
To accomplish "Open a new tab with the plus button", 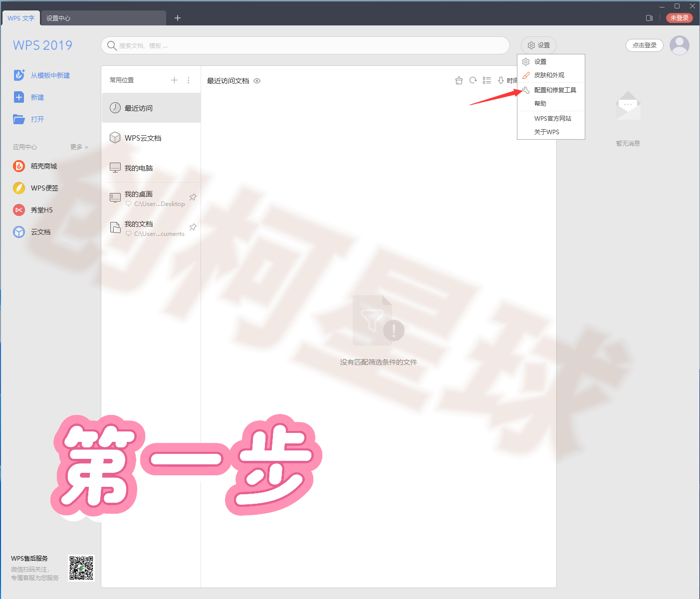I will click(x=178, y=18).
